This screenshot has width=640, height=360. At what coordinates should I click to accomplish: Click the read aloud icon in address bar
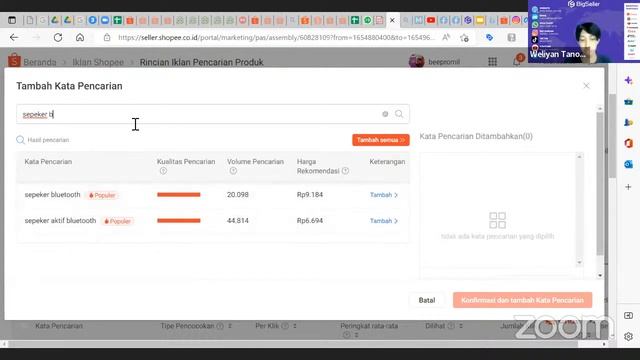tap(446, 38)
